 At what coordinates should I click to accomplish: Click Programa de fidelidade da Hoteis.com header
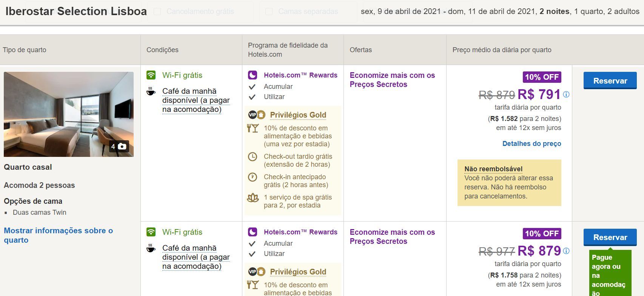coord(288,50)
